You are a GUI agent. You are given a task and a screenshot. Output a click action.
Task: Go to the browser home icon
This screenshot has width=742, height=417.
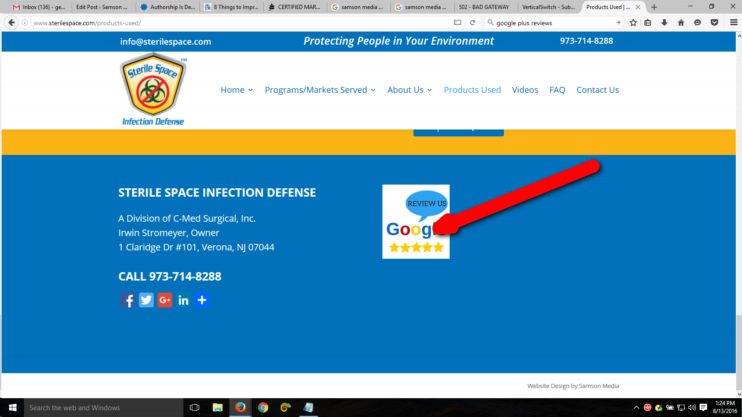[681, 23]
